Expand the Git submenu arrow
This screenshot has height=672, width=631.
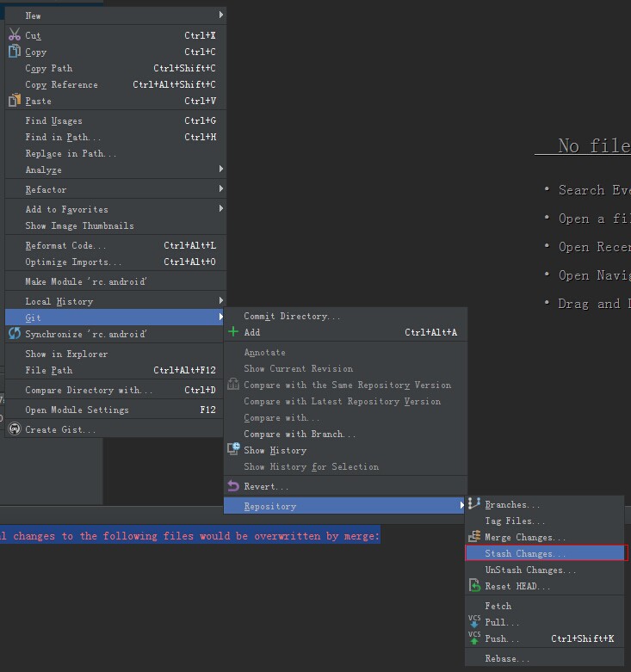[x=220, y=317]
